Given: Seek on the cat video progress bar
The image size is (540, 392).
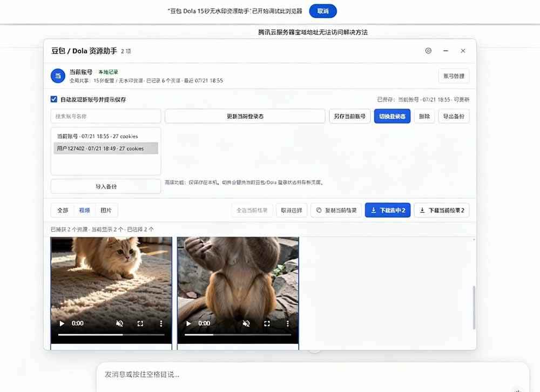Looking at the screenshot, I should pyautogui.click(x=111, y=334).
